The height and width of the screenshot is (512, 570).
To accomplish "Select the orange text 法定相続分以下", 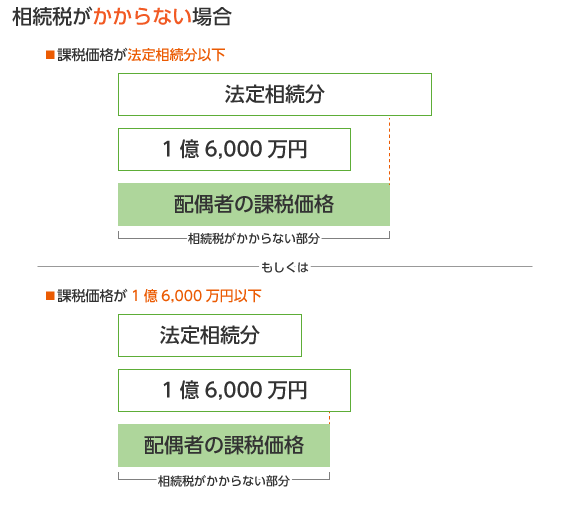I will coord(176,55).
